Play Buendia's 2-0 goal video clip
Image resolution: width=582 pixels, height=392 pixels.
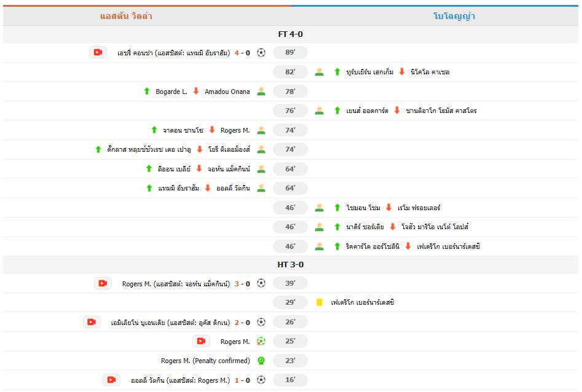pyautogui.click(x=92, y=321)
